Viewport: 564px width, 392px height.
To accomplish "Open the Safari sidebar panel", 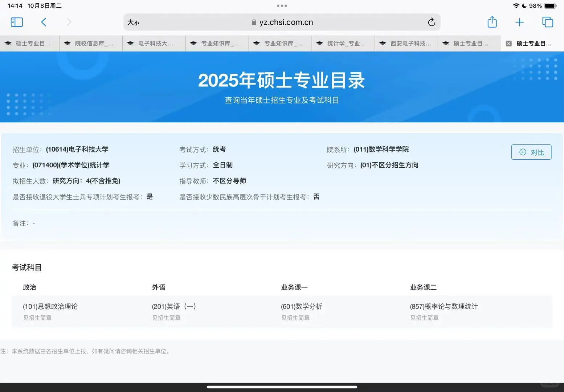I will click(16, 22).
